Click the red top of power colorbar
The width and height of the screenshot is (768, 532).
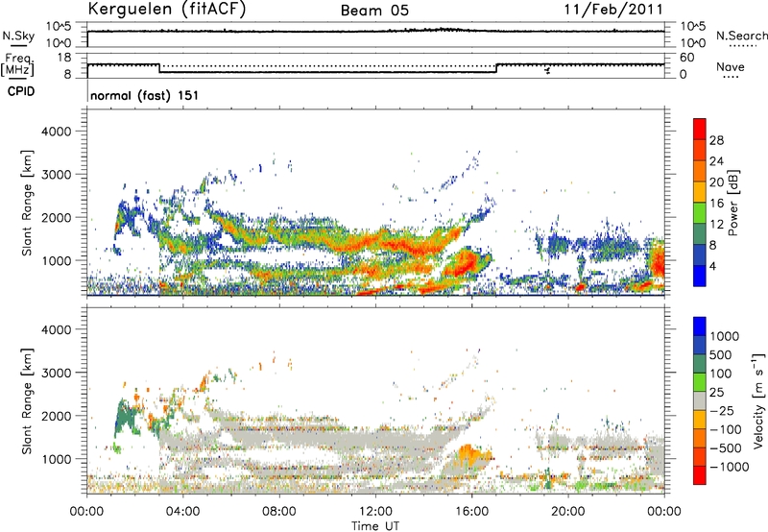coord(700,129)
